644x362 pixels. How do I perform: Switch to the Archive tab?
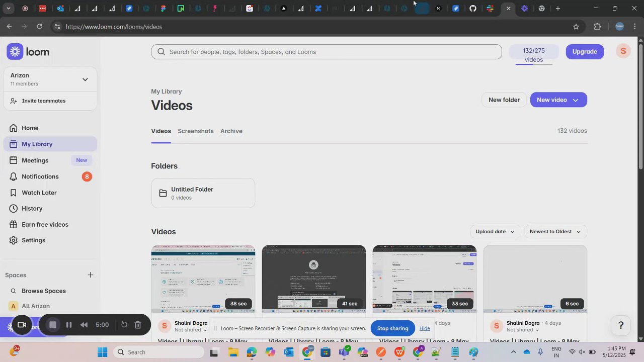[231, 131]
